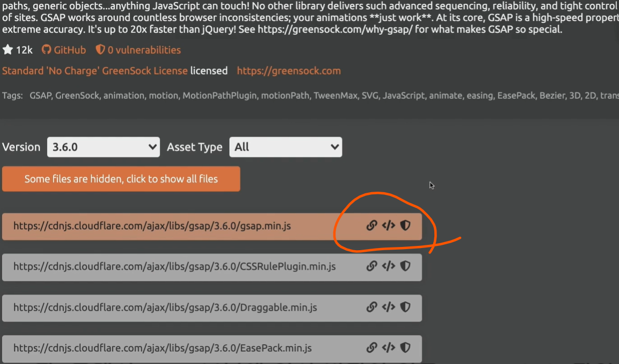Click the 'MotionPathPlugin' tag
The image size is (619, 364).
219,96
